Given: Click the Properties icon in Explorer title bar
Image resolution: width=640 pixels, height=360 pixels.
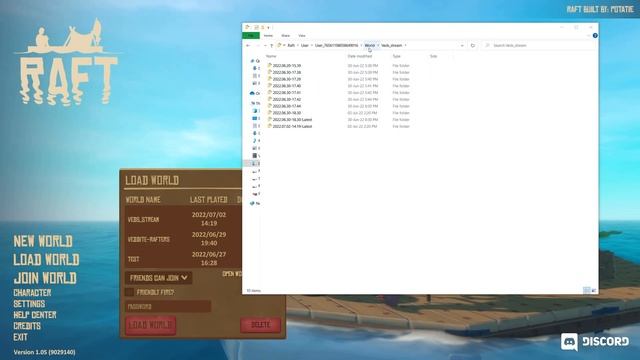Looking at the screenshot, I should coord(256,27).
